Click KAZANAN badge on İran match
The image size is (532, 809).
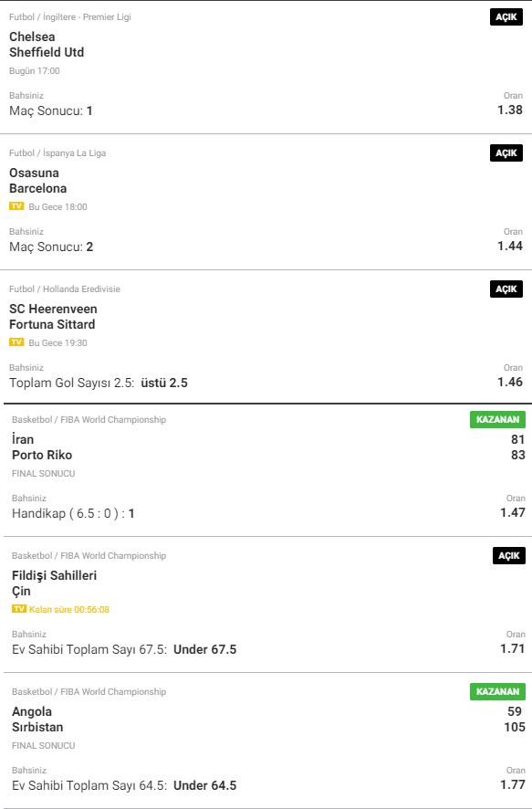click(497, 419)
